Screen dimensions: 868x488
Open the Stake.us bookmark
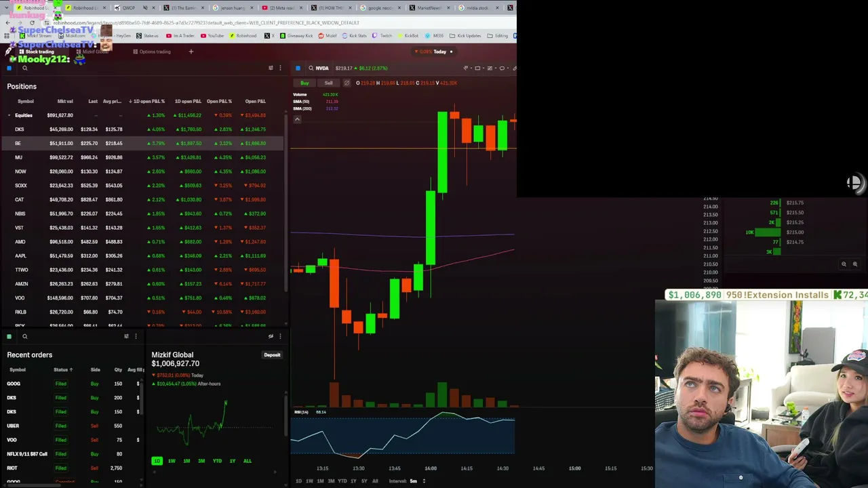147,36
